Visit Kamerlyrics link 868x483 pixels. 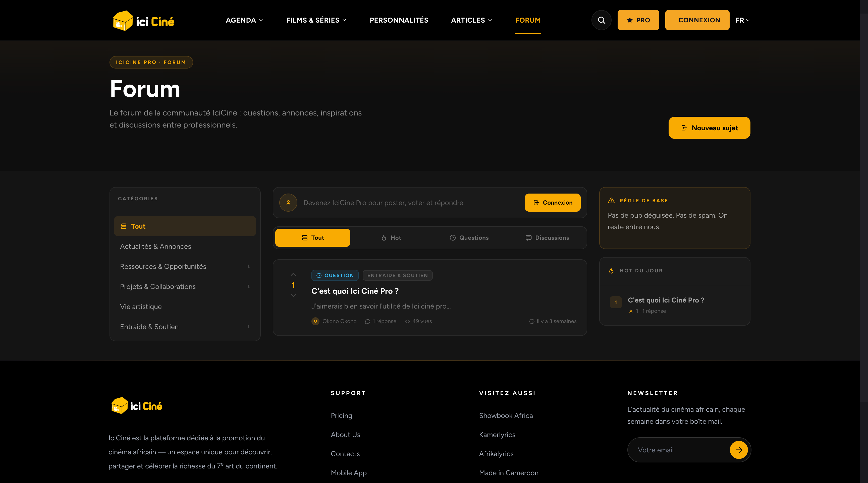(x=497, y=435)
